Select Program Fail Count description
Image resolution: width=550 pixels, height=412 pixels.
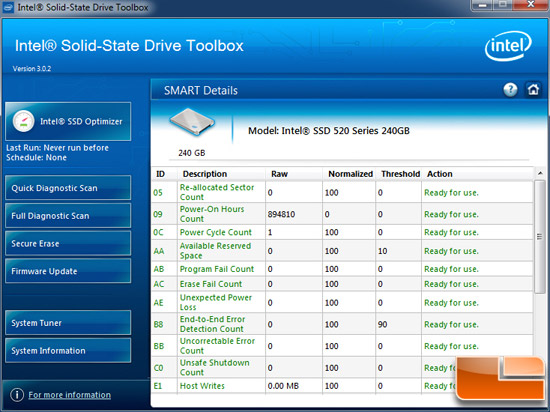pos(217,269)
